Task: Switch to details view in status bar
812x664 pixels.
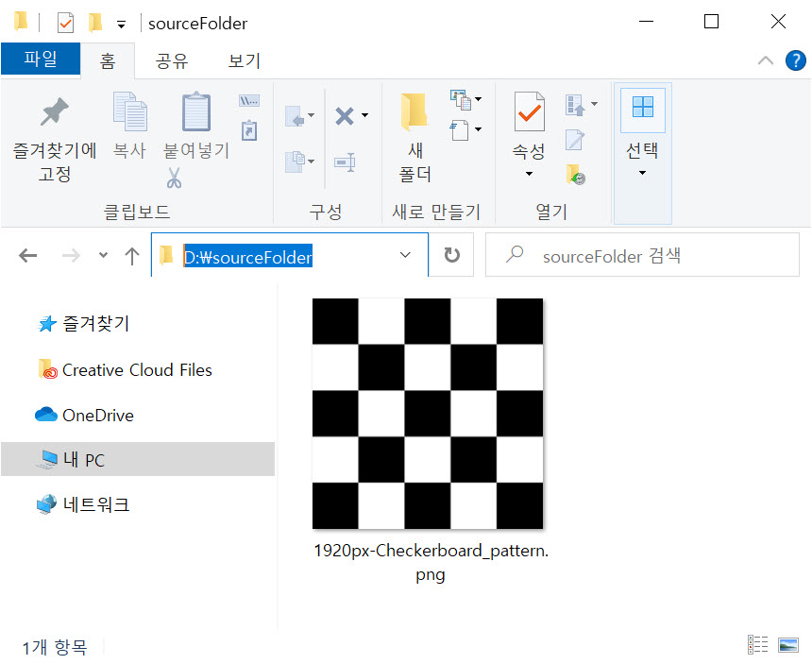Action: point(757,645)
